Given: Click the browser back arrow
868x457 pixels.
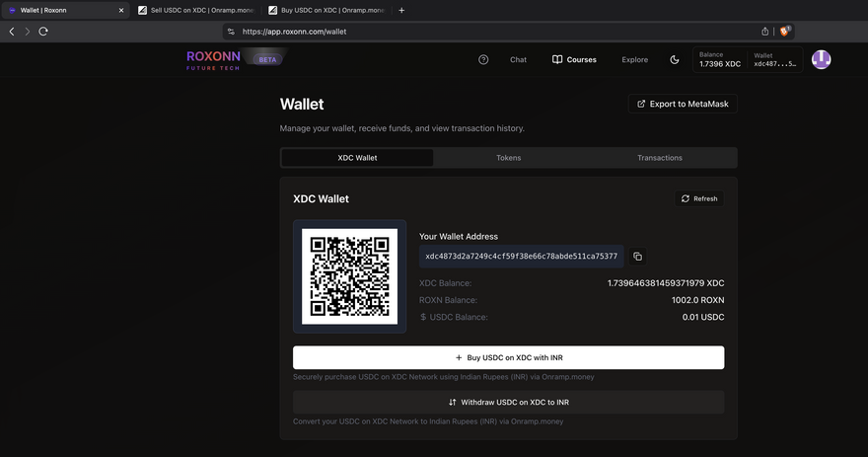Looking at the screenshot, I should point(12,32).
